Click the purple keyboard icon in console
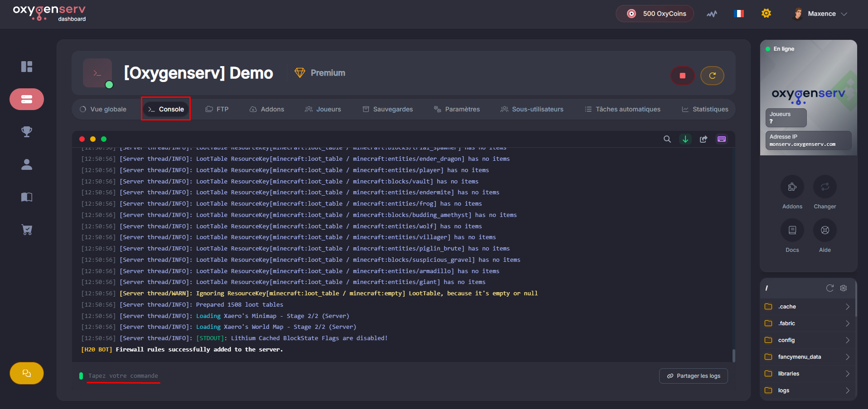The height and width of the screenshot is (409, 868). 722,139
